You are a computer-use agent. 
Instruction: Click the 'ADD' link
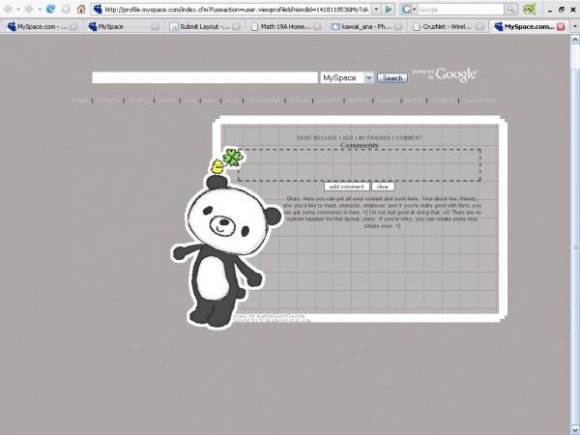click(x=348, y=138)
